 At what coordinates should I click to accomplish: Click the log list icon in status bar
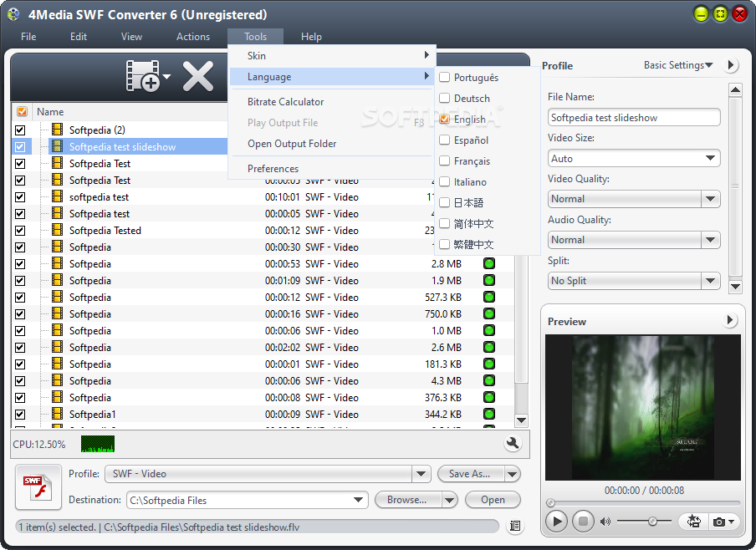pyautogui.click(x=515, y=526)
